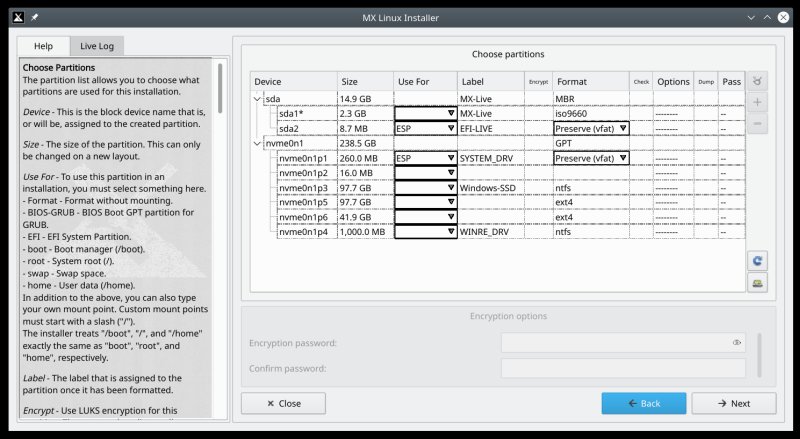Image resolution: width=800 pixels, height=439 pixels.
Task: Click the pin window icon in titlebar
Action: click(34, 17)
